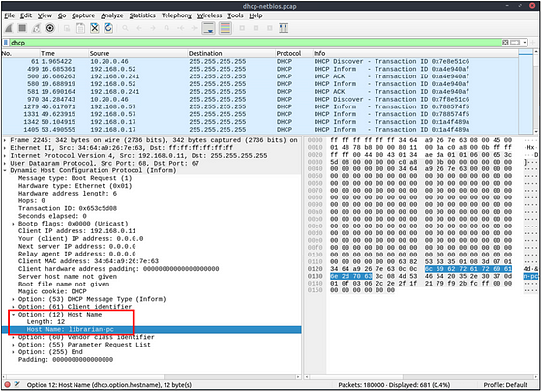Screen dimensions: 542x392
Task: Open the capture options icon
Action: click(50, 28)
